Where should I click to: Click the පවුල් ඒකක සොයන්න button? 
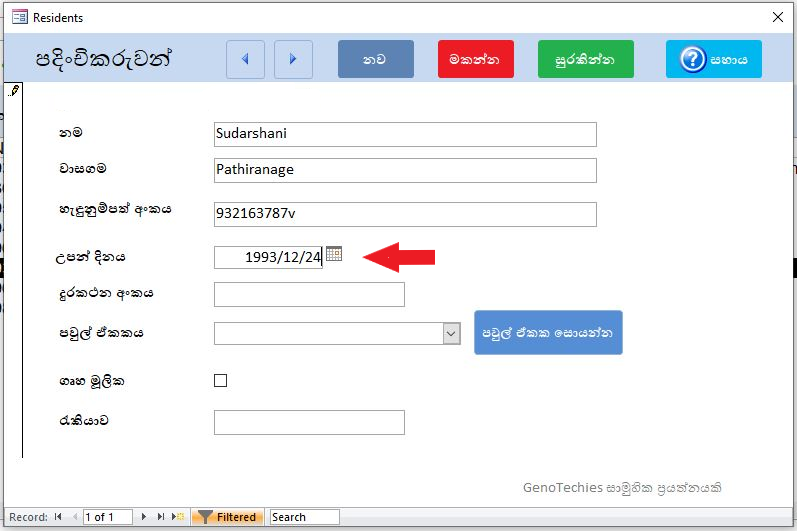click(548, 332)
